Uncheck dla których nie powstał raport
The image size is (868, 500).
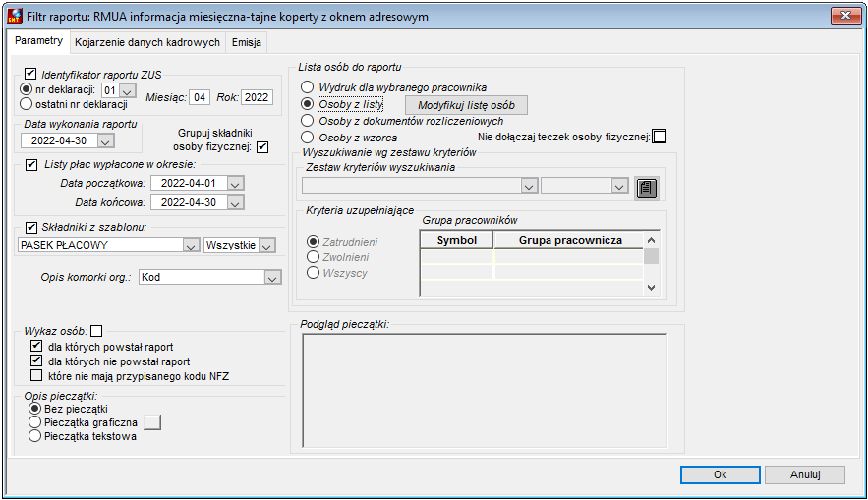click(36, 361)
